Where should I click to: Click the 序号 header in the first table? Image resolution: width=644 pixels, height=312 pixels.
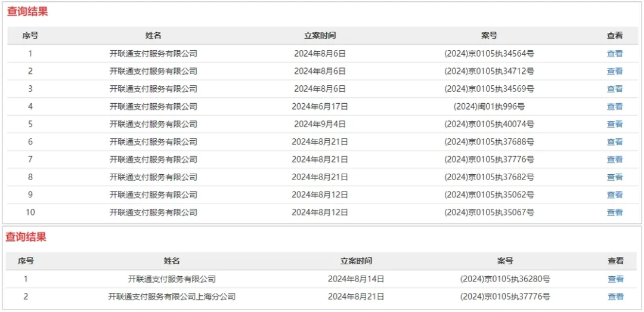tap(30, 36)
